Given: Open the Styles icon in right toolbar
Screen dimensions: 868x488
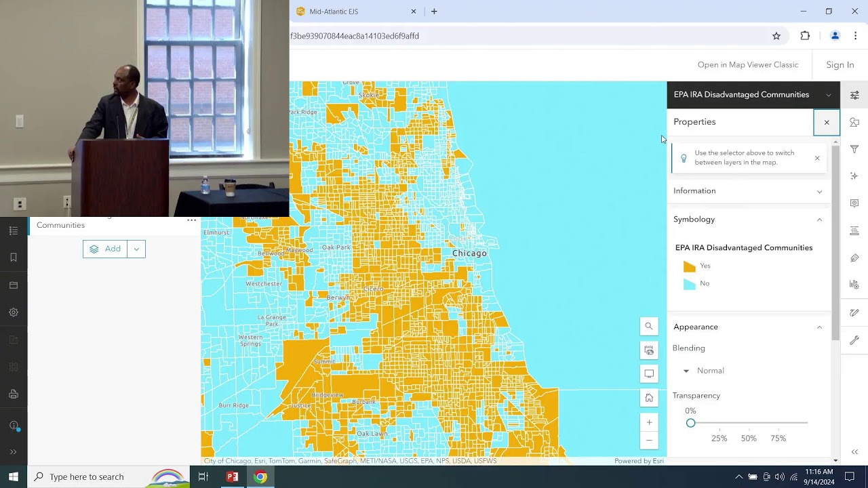Looking at the screenshot, I should (x=854, y=122).
